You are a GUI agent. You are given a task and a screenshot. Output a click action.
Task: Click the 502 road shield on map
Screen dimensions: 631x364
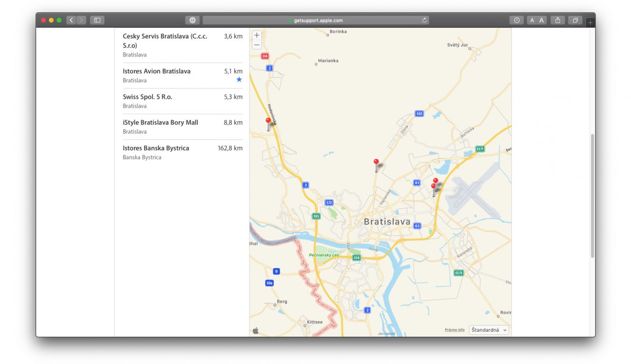419,114
